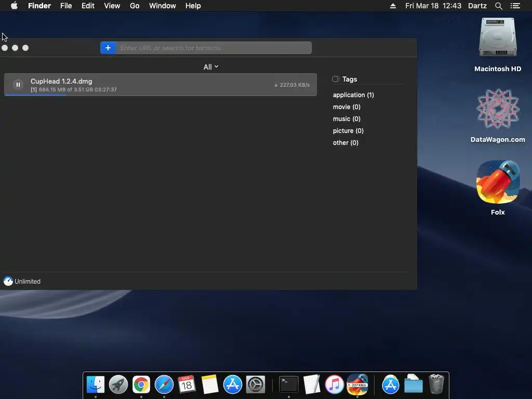
Task: Open the Edit menu
Action: click(x=88, y=6)
